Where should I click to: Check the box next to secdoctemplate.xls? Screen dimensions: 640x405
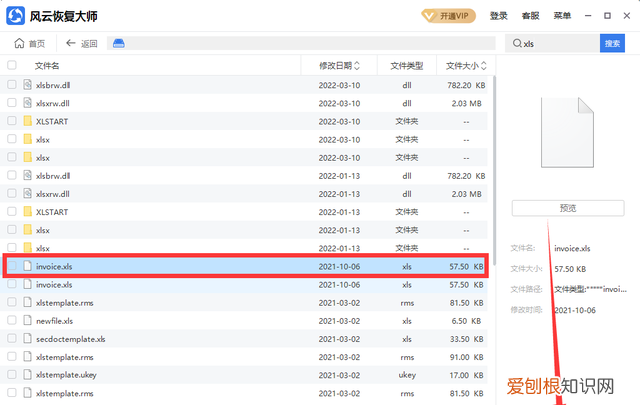pos(12,339)
